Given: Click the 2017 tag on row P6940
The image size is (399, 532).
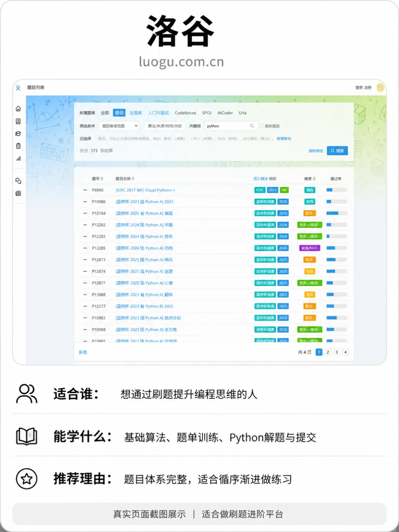Looking at the screenshot, I should [273, 190].
